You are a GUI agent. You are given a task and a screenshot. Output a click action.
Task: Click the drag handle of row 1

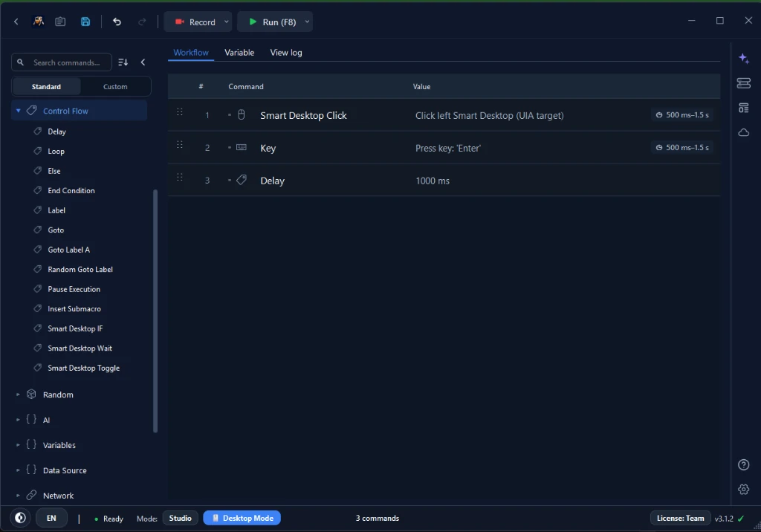[x=180, y=112]
